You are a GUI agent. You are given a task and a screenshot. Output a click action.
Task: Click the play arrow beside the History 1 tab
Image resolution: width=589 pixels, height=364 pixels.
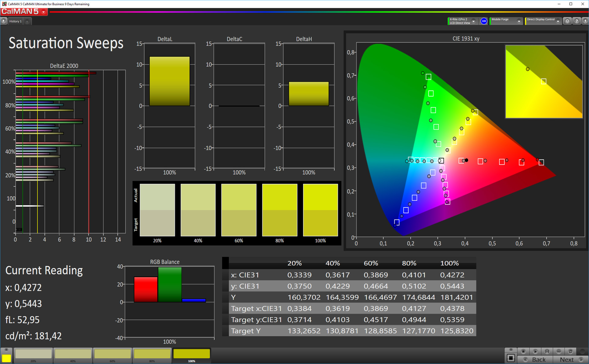click(4, 21)
